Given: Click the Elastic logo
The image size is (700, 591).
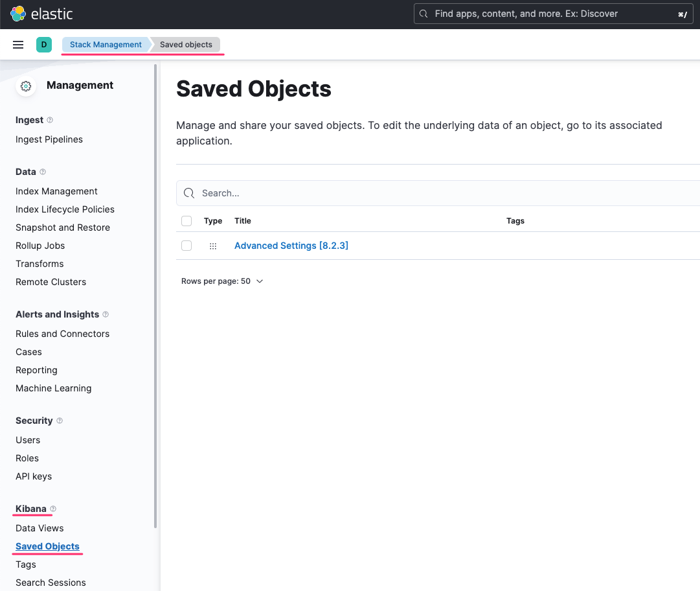Looking at the screenshot, I should coord(17,13).
